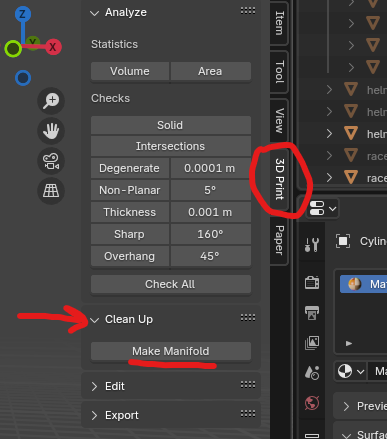Toggle the camera view icon
Viewport: 387px width, 439px height.
(51, 161)
